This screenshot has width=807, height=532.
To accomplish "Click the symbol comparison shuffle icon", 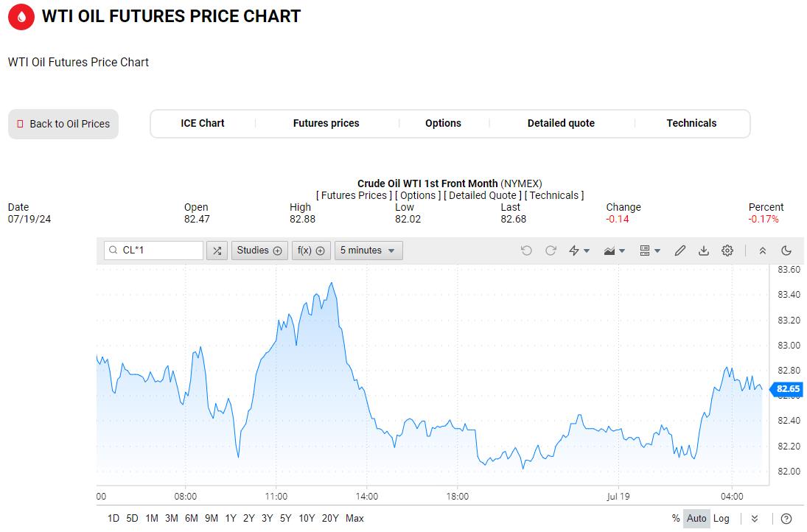I will tap(217, 251).
